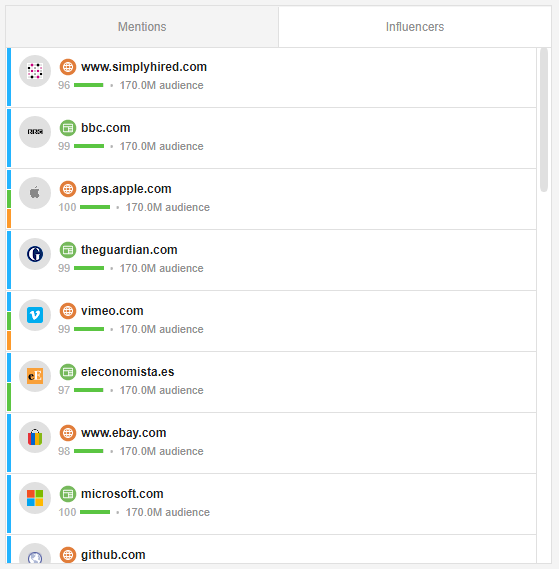Viewport: 559px width, 569px height.
Task: Open the www.ebay.com influencer
Action: tap(123, 433)
